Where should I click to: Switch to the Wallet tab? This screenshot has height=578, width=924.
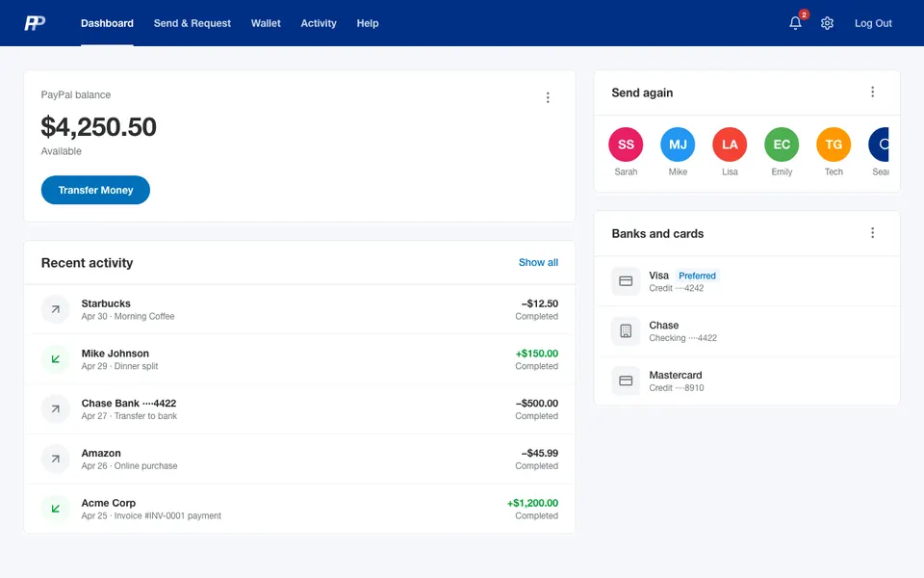266,23
